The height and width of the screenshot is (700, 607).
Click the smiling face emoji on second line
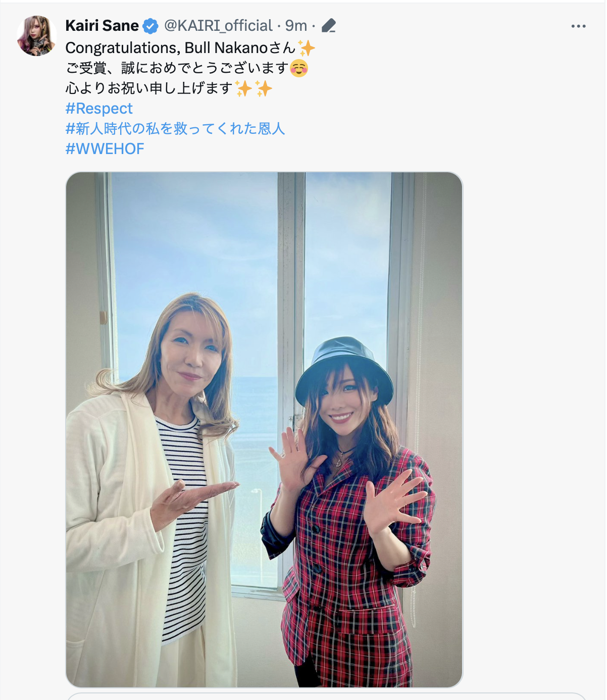point(299,68)
